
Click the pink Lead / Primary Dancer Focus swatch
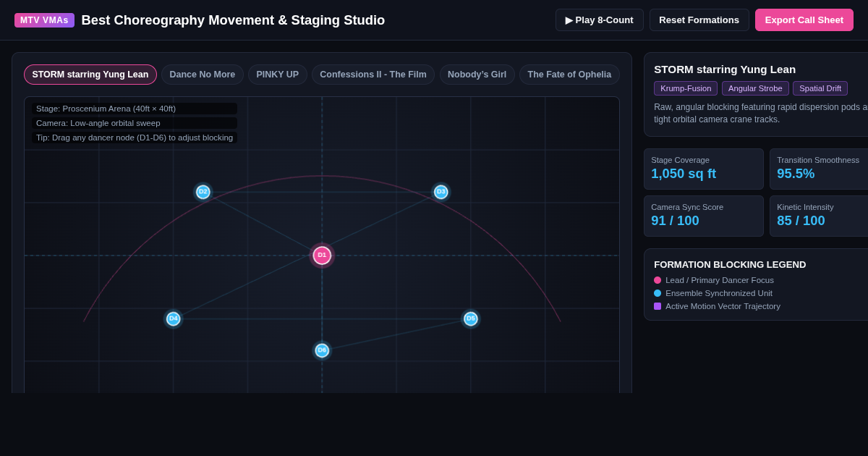pyautogui.click(x=658, y=280)
